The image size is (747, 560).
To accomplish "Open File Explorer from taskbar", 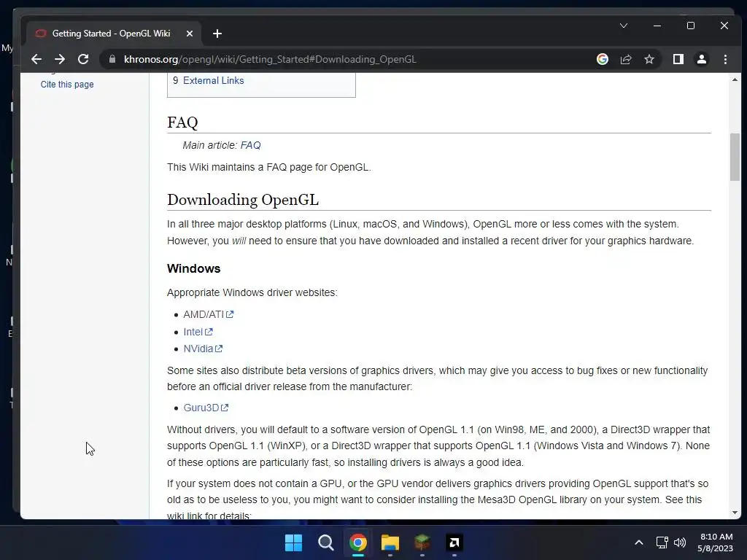I will tap(390, 542).
